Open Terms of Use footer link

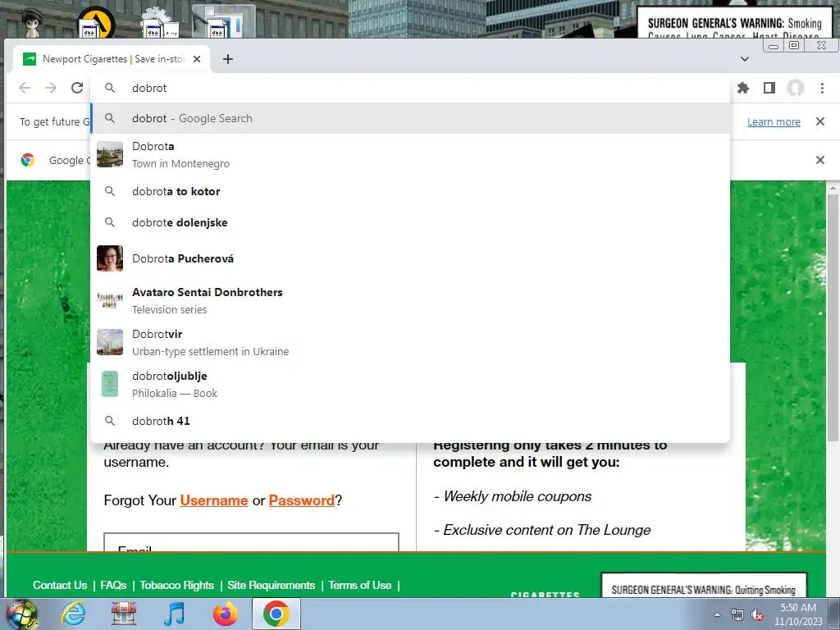point(360,585)
